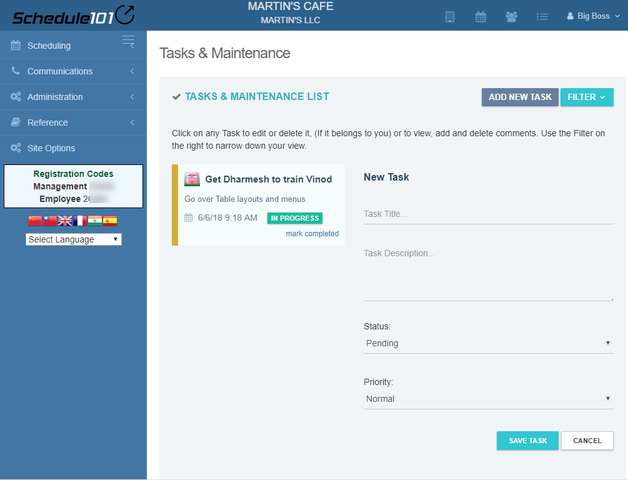Click the MARTIN'S CAFE header title
Screen dimensions: 628x480
click(x=290, y=6)
